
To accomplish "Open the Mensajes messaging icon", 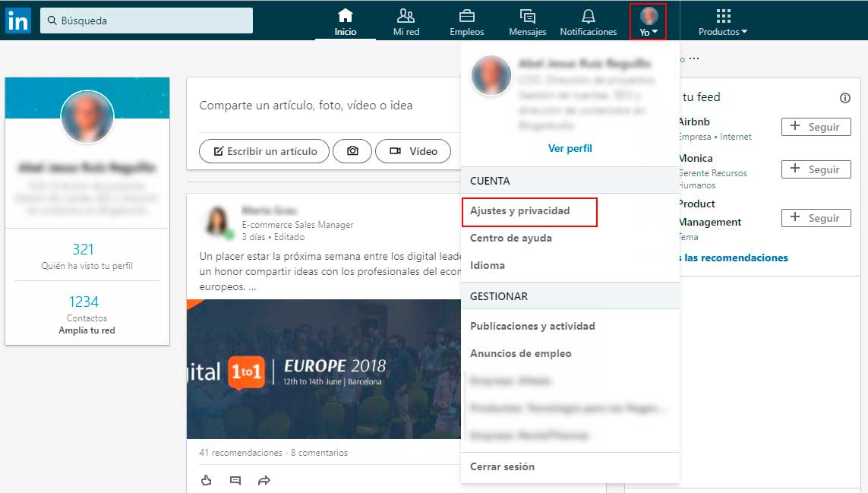I will [x=528, y=14].
